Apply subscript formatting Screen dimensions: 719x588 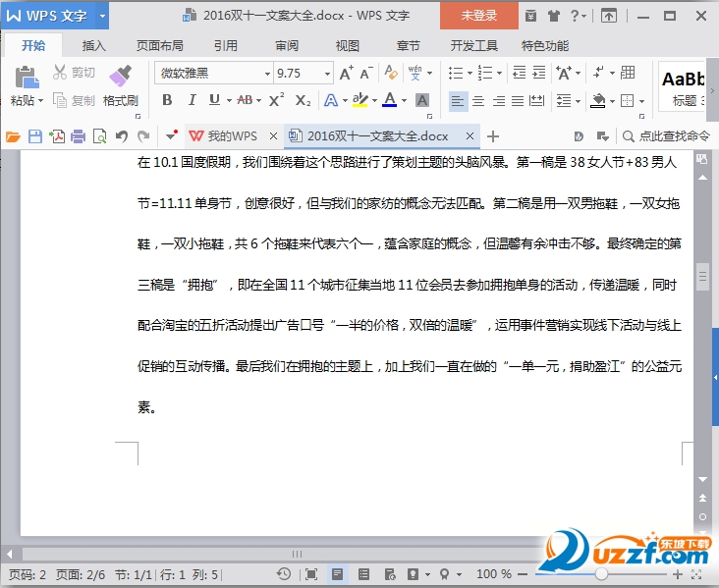303,100
